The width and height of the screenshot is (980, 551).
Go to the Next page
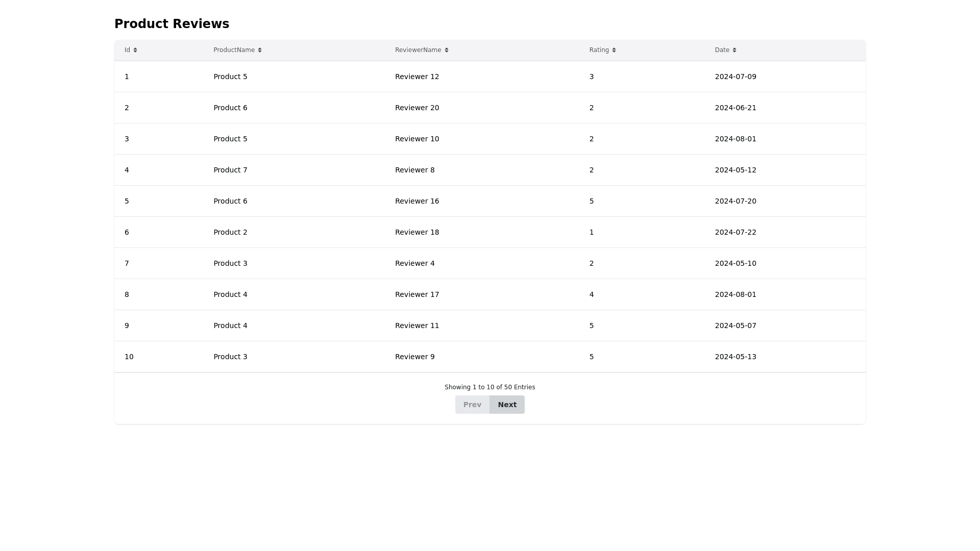[x=507, y=405]
